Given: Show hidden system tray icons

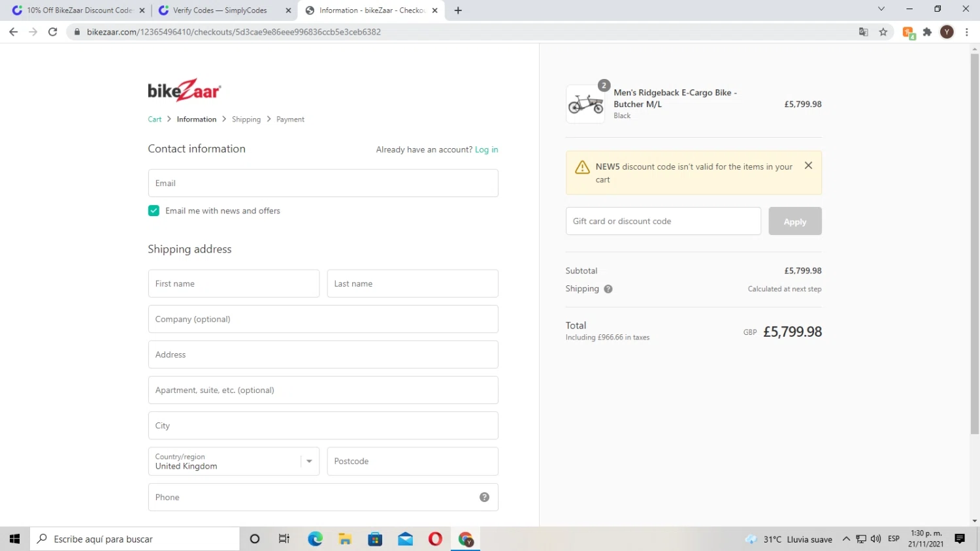Looking at the screenshot, I should pos(846,539).
